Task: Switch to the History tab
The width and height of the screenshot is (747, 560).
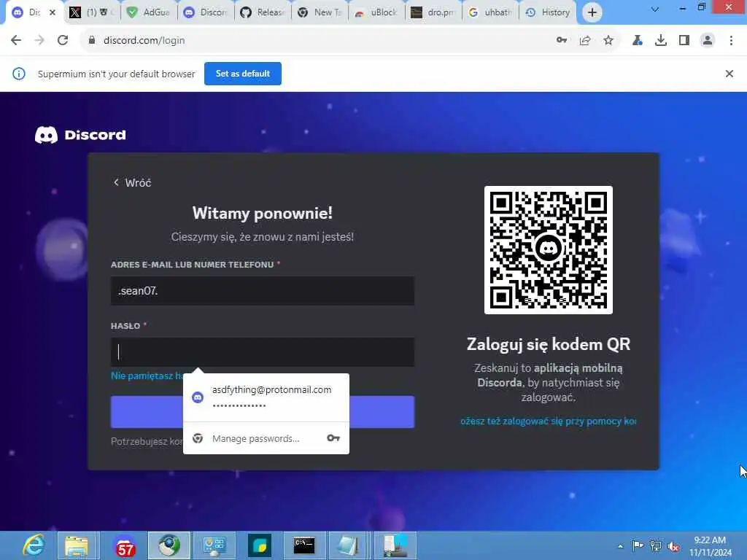Action: click(548, 12)
